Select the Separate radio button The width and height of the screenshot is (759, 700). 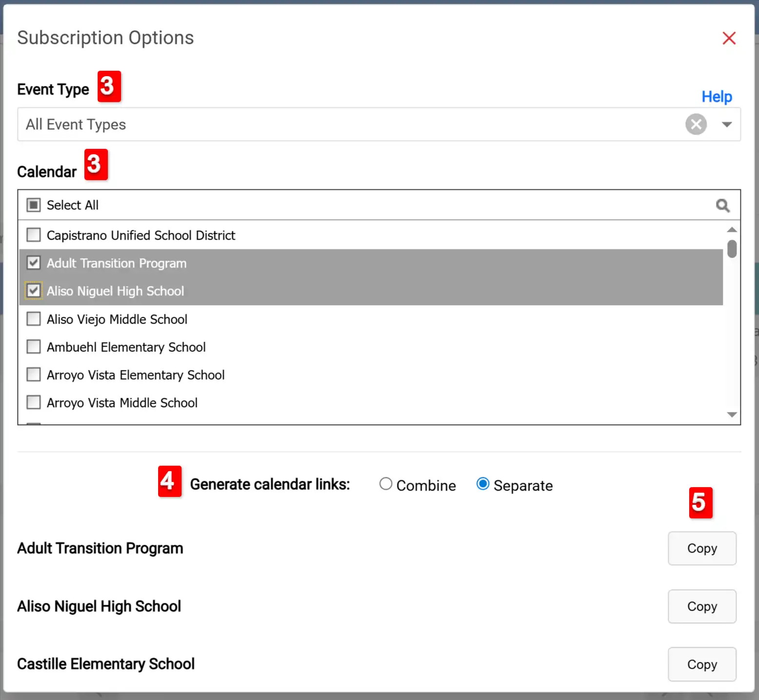point(483,484)
